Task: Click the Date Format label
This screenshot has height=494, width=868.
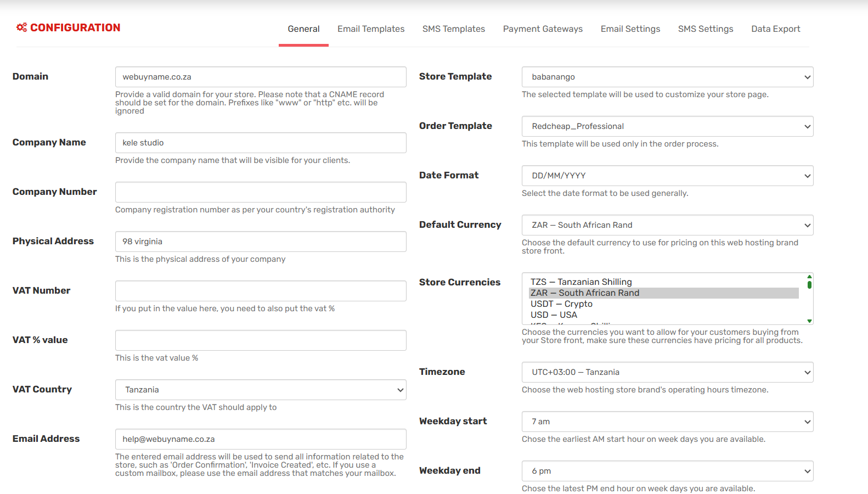Action: 449,175
